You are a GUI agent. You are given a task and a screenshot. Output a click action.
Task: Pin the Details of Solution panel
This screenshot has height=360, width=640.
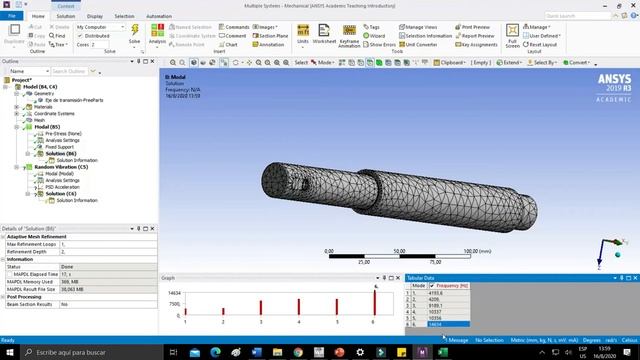click(x=138, y=229)
